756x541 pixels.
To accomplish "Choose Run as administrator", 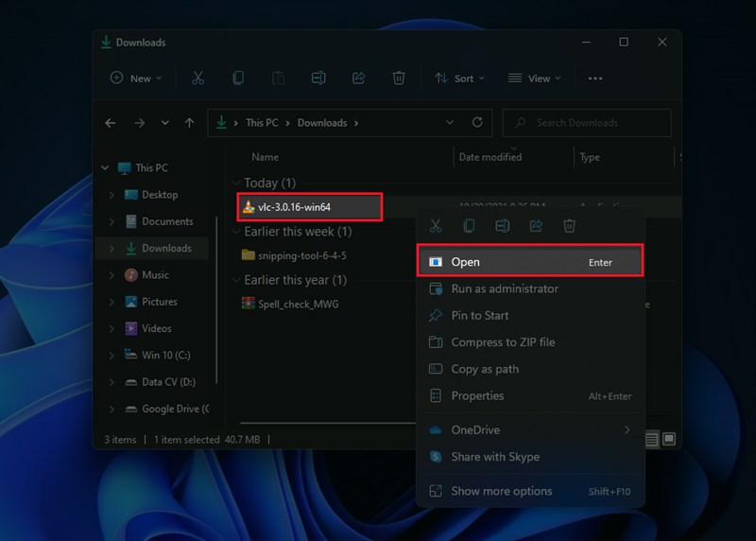I will click(x=505, y=288).
